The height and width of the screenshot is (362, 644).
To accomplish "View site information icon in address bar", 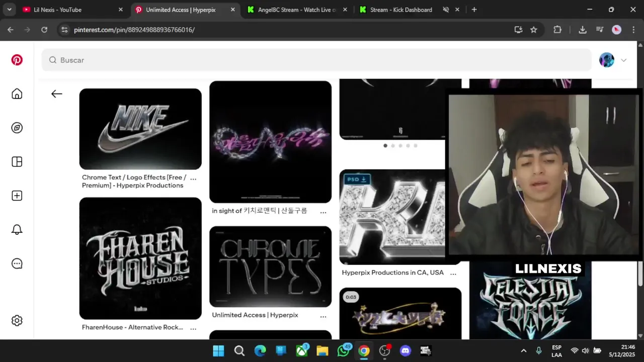I will 64,30.
